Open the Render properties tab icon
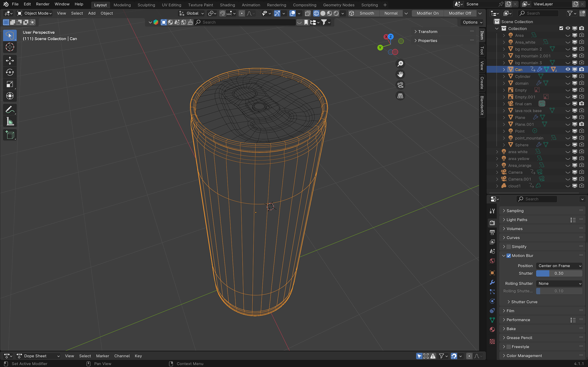Viewport: 588px width, 367px height. tap(492, 223)
